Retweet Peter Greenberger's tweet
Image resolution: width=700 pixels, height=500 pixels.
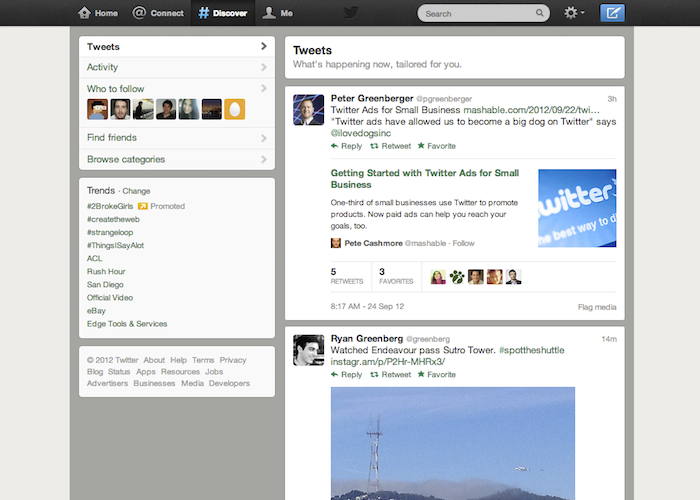pyautogui.click(x=390, y=146)
